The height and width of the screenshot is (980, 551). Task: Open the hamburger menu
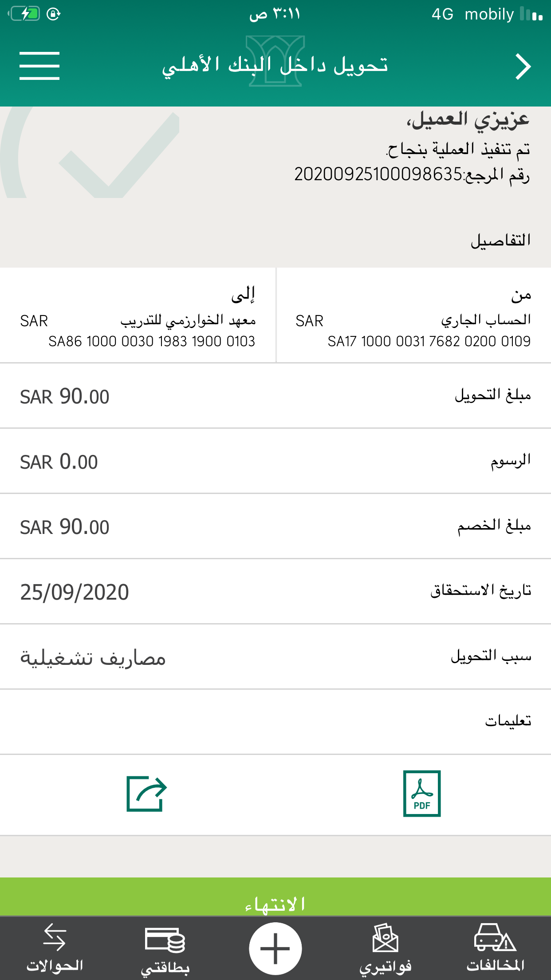(39, 66)
